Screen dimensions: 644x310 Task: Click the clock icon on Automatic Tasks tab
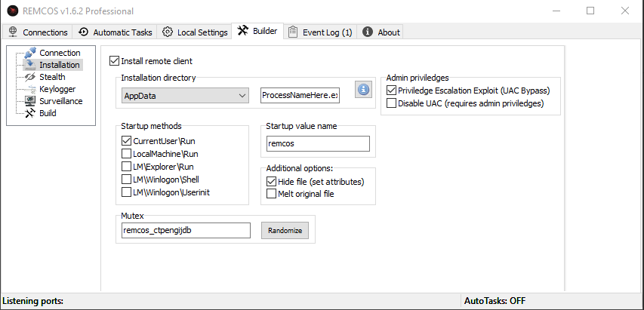pos(83,32)
